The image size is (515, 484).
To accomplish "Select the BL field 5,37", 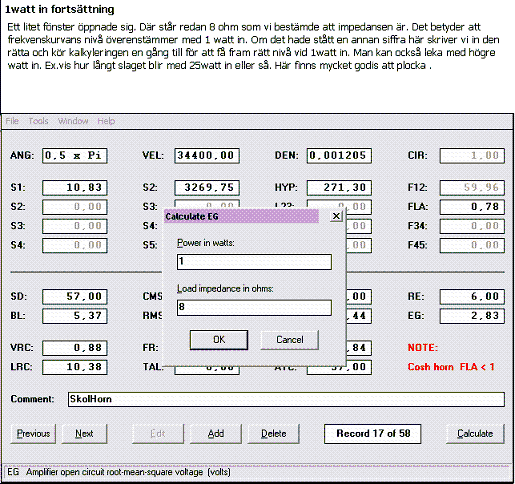I will pos(75,316).
